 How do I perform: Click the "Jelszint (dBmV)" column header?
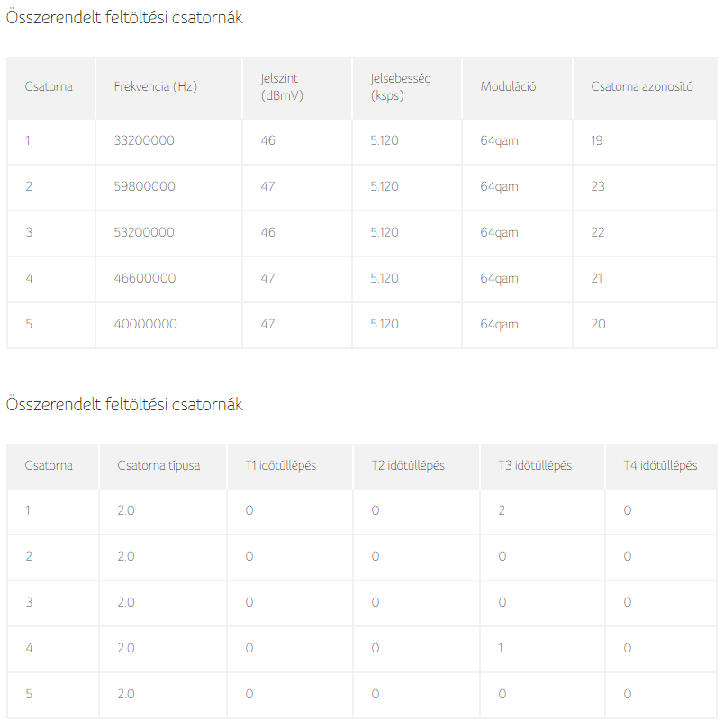pyautogui.click(x=282, y=87)
